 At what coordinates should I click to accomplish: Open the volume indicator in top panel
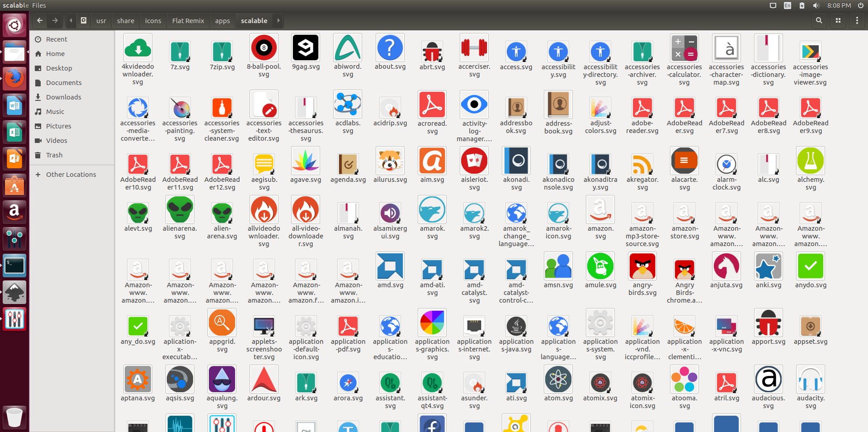tap(816, 5)
